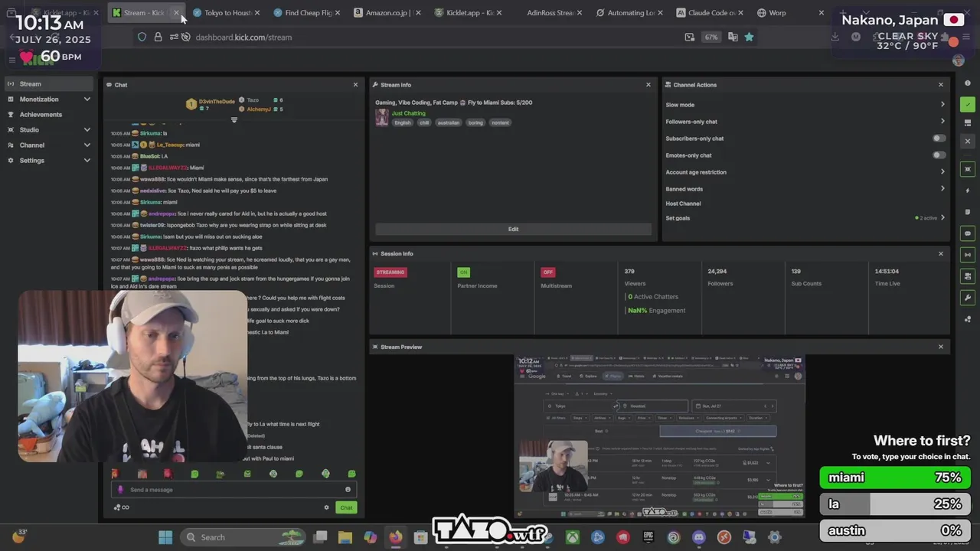This screenshot has height=551, width=980.
Task: Switch to the Amazon.co.jp browser tab
Action: coord(389,13)
